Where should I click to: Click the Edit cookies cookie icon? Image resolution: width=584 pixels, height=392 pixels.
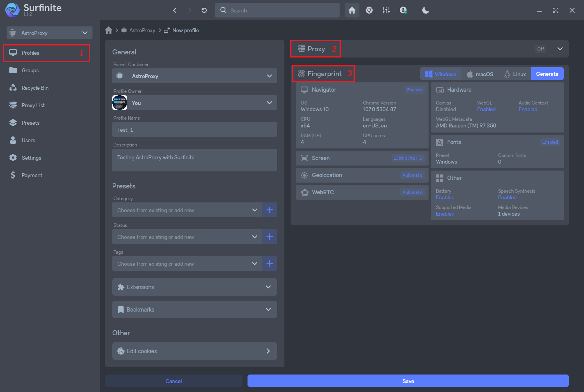[121, 351]
